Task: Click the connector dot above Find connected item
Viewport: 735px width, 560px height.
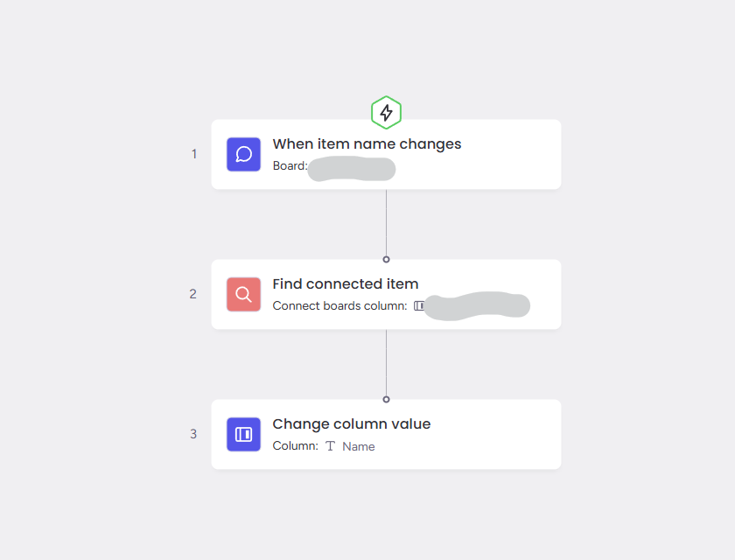Action: pos(386,259)
